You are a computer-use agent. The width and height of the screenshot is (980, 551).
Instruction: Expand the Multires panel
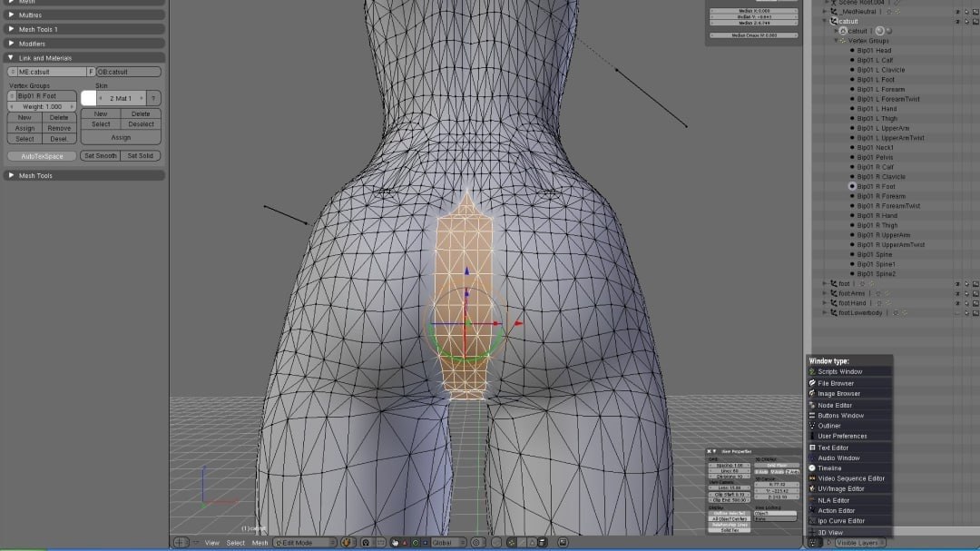(11, 15)
